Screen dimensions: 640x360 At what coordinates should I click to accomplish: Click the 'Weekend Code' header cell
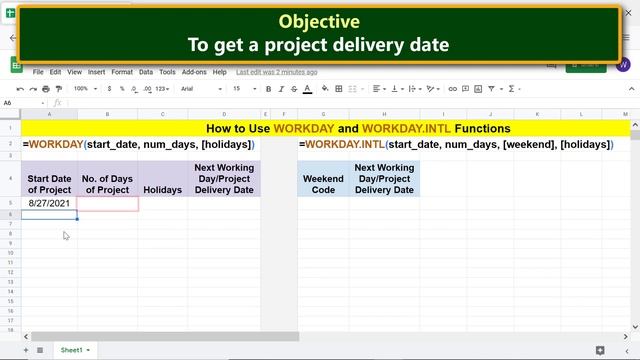pyautogui.click(x=323, y=179)
